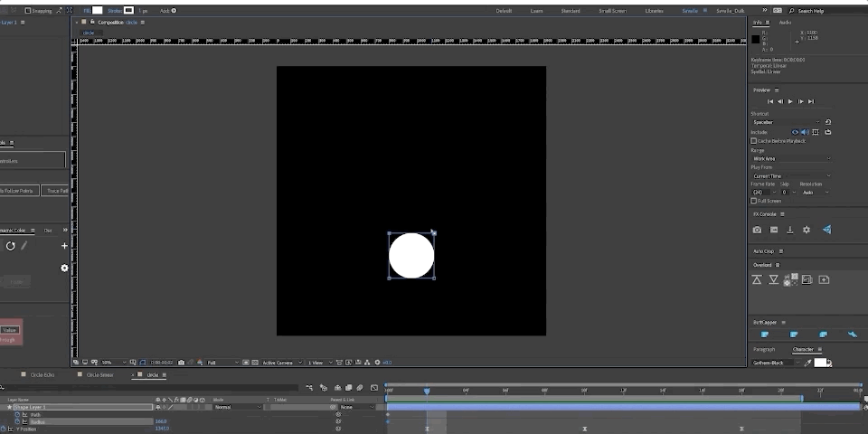Viewport: 868px width, 434px height.
Task: Click the first blue ButtCapper icon
Action: (765, 335)
